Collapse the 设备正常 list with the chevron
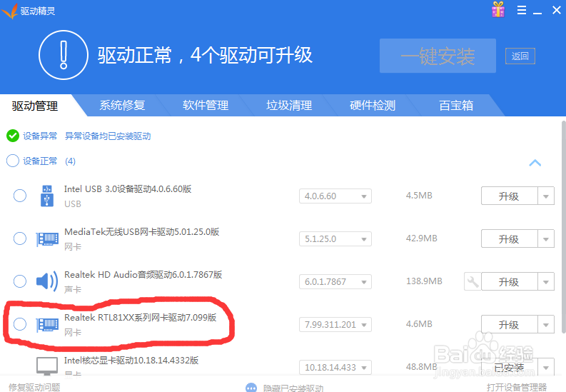Viewport: 566px width, 392px height. tap(535, 163)
